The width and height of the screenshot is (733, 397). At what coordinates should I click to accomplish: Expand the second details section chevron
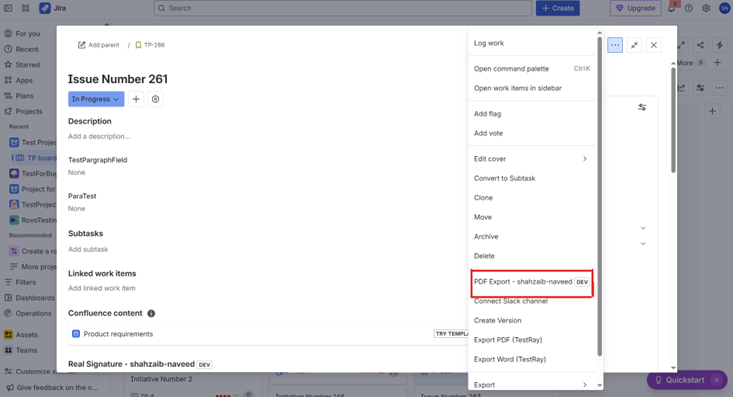click(643, 244)
